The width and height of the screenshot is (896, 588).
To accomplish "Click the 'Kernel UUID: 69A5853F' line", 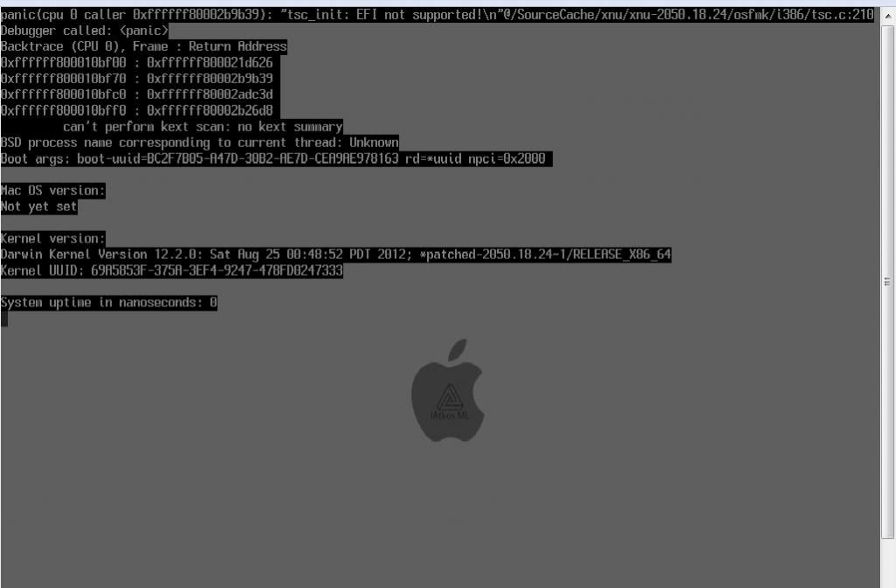I will point(171,270).
